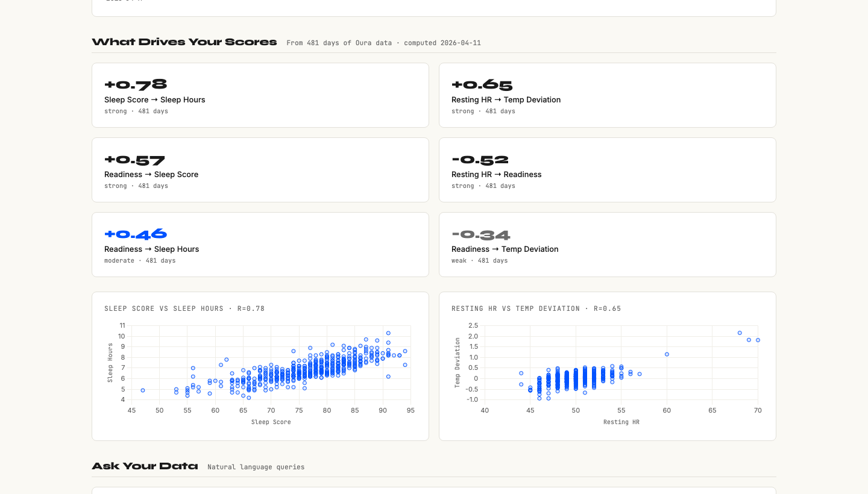
Task: Click the 'Sleep Score vs Sleep Hours · R=0.78' title
Action: click(x=184, y=308)
